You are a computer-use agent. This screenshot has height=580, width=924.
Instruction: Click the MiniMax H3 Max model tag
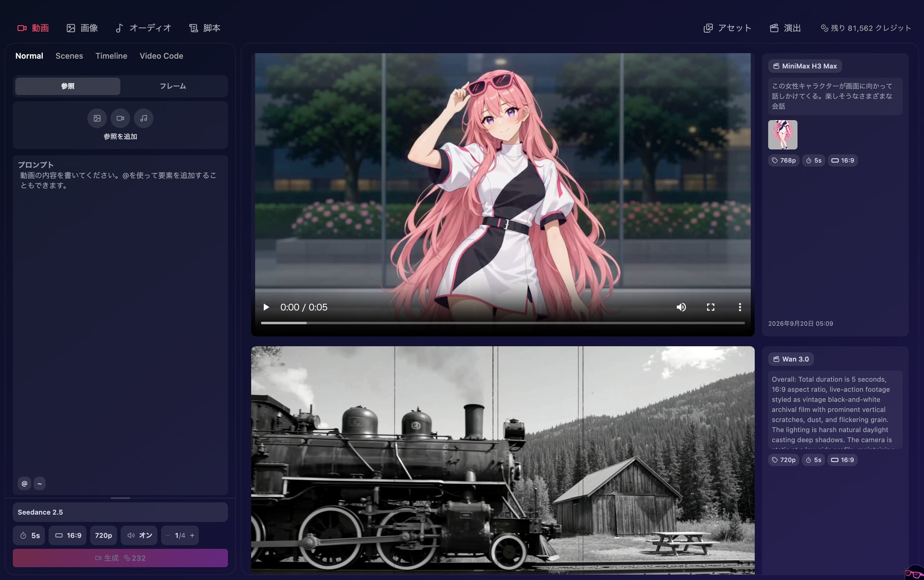click(x=805, y=66)
